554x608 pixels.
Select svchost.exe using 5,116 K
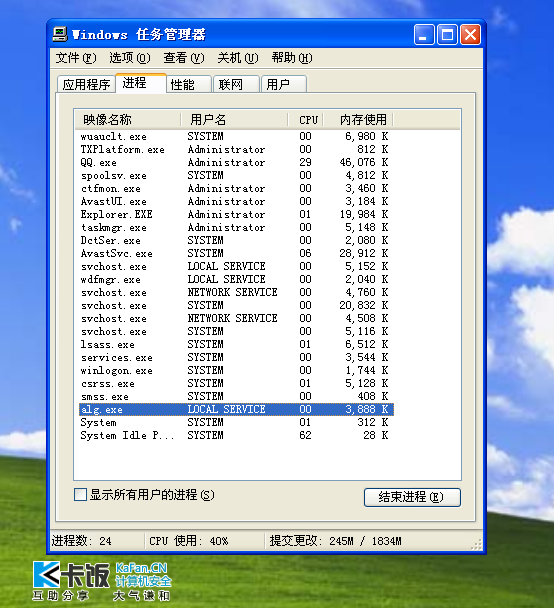click(x=236, y=331)
